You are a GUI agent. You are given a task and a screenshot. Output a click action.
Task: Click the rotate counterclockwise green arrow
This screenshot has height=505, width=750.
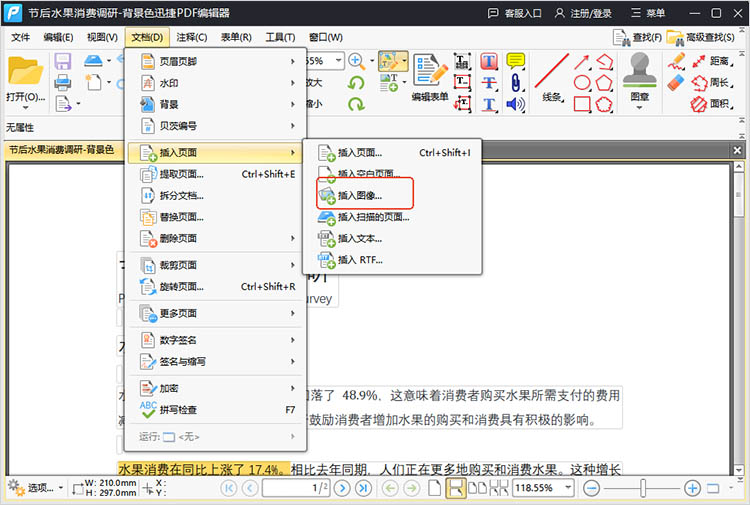coord(356,83)
